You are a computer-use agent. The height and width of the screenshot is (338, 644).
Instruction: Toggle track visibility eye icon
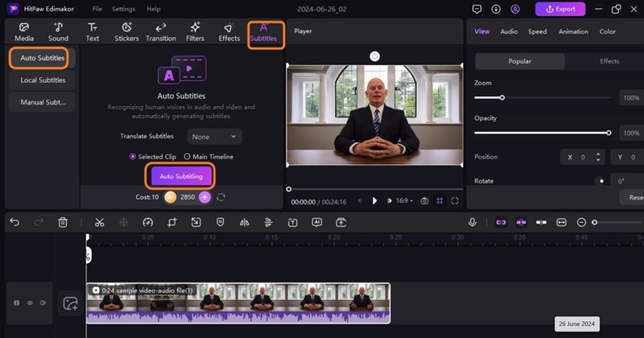click(x=30, y=303)
